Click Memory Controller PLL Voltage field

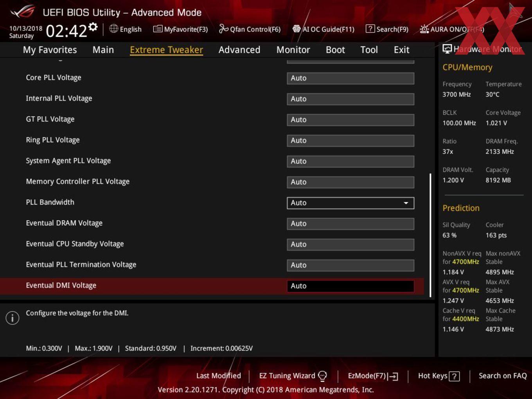click(x=350, y=182)
